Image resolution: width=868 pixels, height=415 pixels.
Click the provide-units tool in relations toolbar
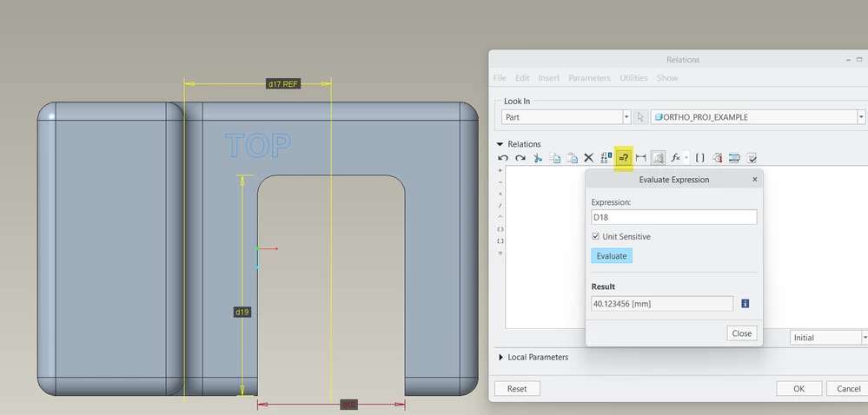[x=658, y=158]
